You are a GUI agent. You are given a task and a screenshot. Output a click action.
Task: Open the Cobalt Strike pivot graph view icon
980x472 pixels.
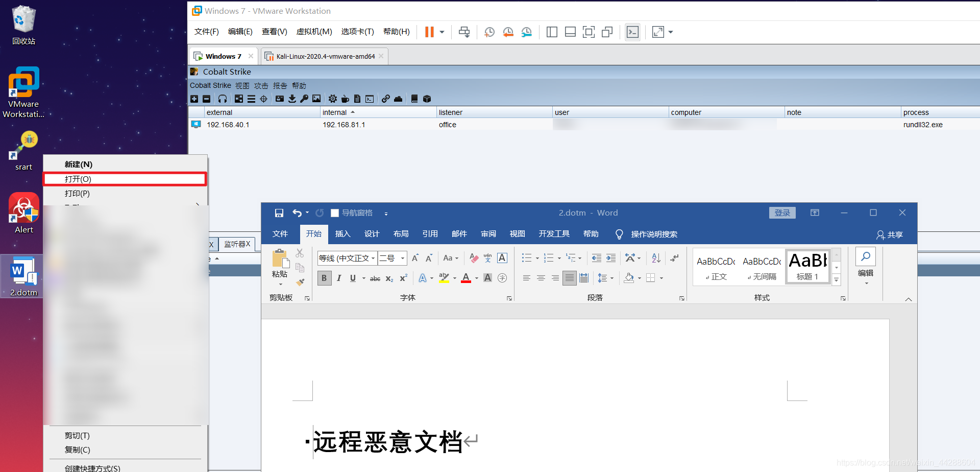click(239, 99)
